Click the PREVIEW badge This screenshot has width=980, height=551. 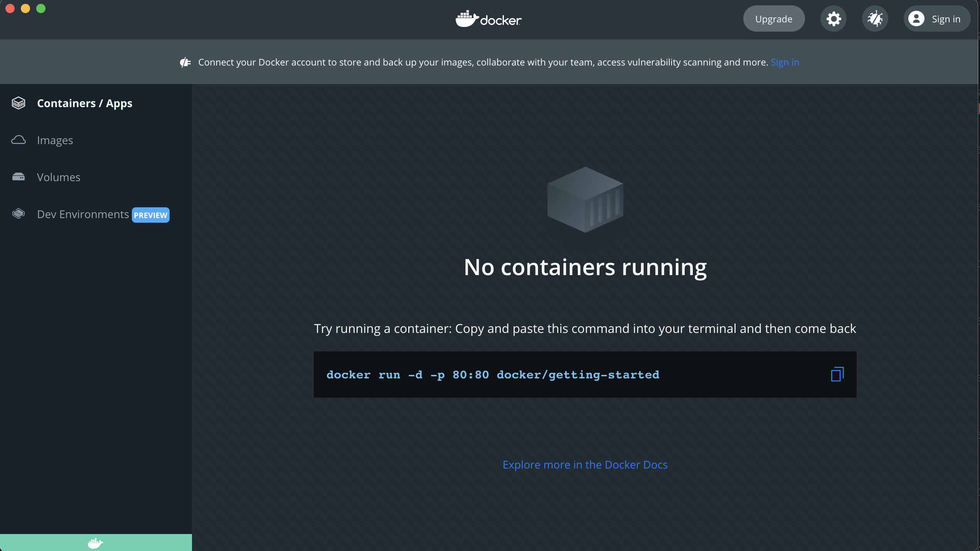[x=150, y=215]
